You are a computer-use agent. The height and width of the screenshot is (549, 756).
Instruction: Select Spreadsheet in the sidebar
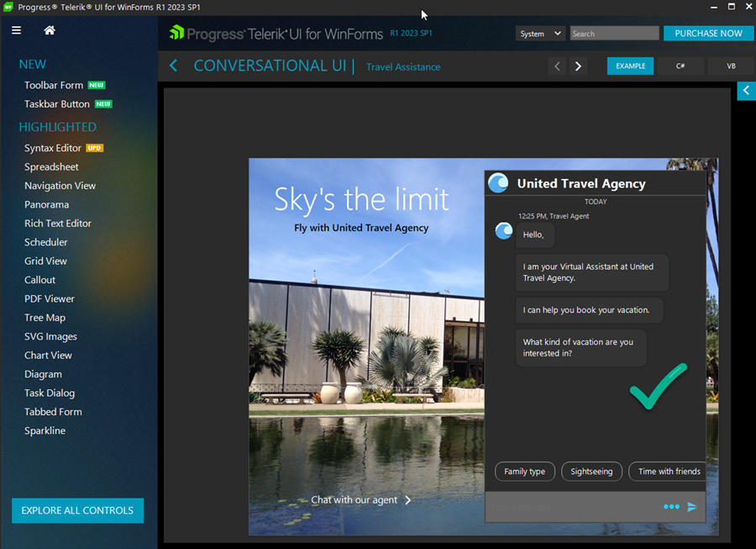[51, 167]
